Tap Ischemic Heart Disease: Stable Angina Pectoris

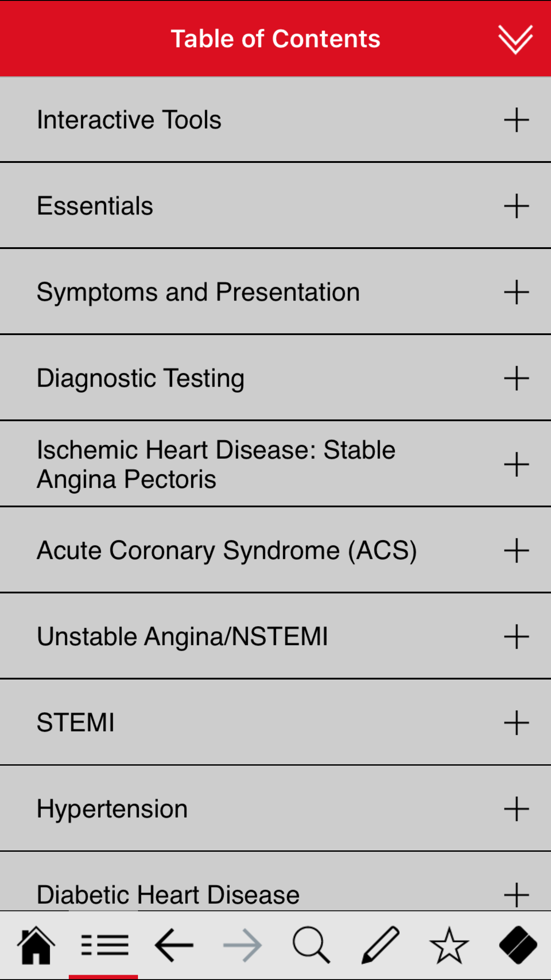(216, 464)
